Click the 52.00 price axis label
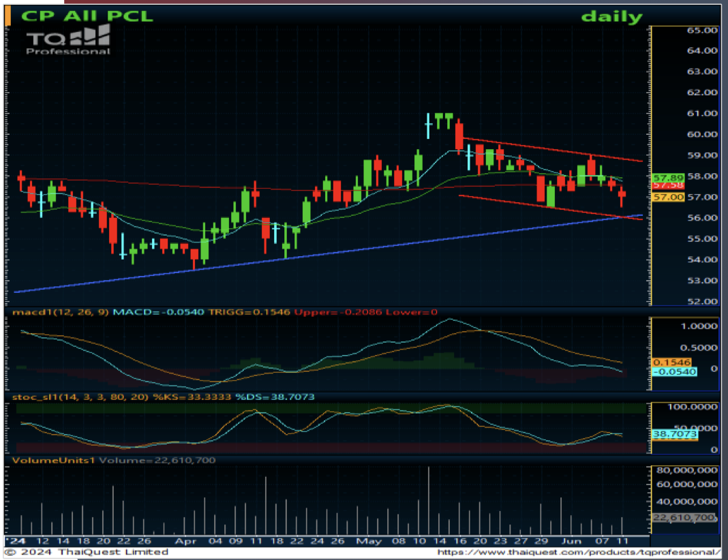The width and height of the screenshot is (728, 560). pyautogui.click(x=703, y=302)
